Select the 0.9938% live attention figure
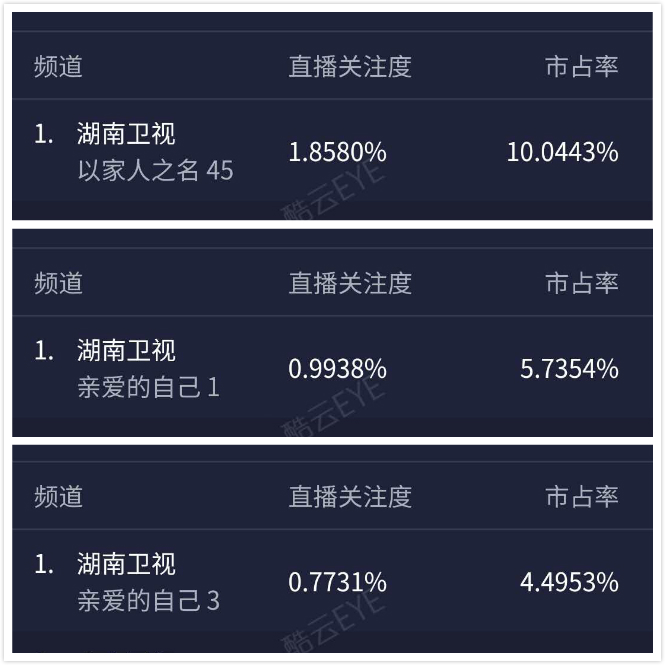The width and height of the screenshot is (665, 665). [x=337, y=368]
